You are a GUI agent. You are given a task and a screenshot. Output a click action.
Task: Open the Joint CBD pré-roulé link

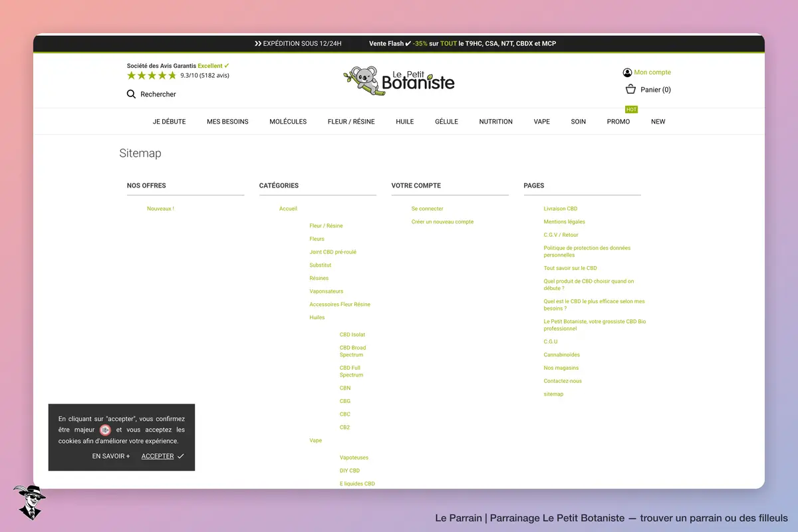[x=333, y=252]
